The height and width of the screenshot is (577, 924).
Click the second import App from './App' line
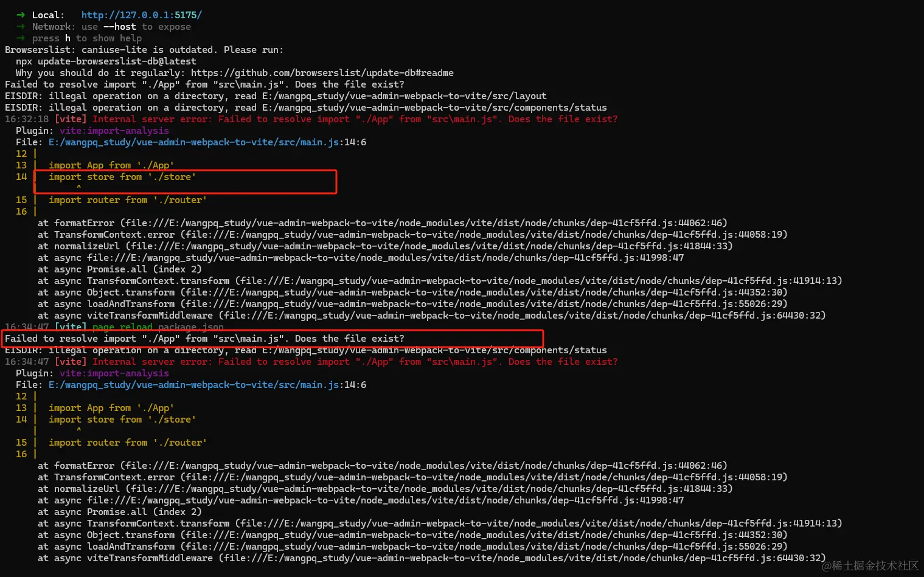point(111,408)
